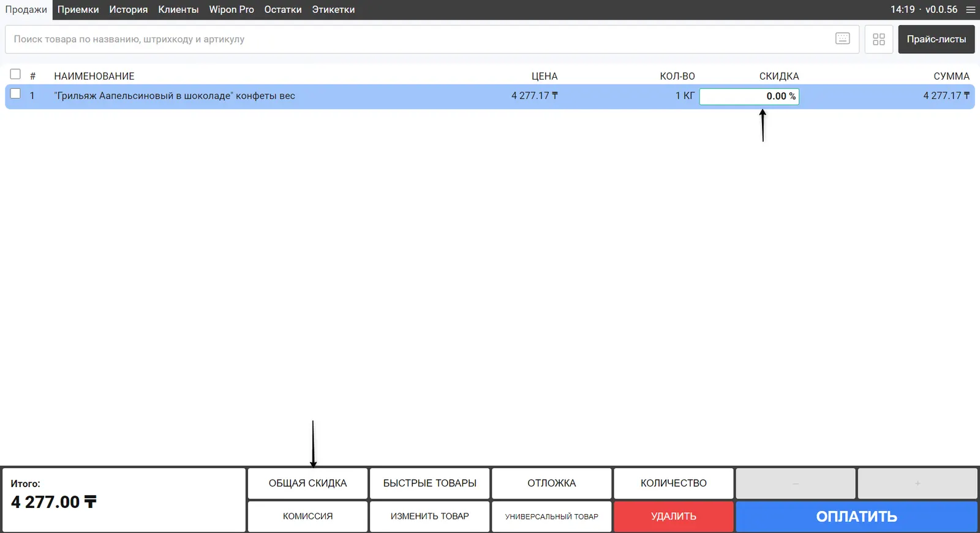Apply ОБЩАЯ СКИДКА to the sale
This screenshot has width=980, height=533.
coord(307,483)
